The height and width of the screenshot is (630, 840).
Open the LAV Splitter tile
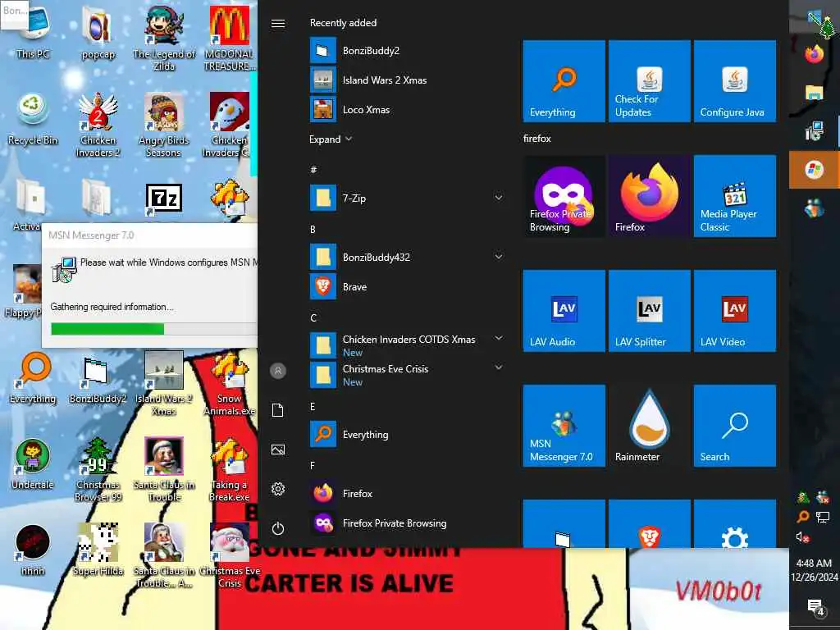pos(650,311)
